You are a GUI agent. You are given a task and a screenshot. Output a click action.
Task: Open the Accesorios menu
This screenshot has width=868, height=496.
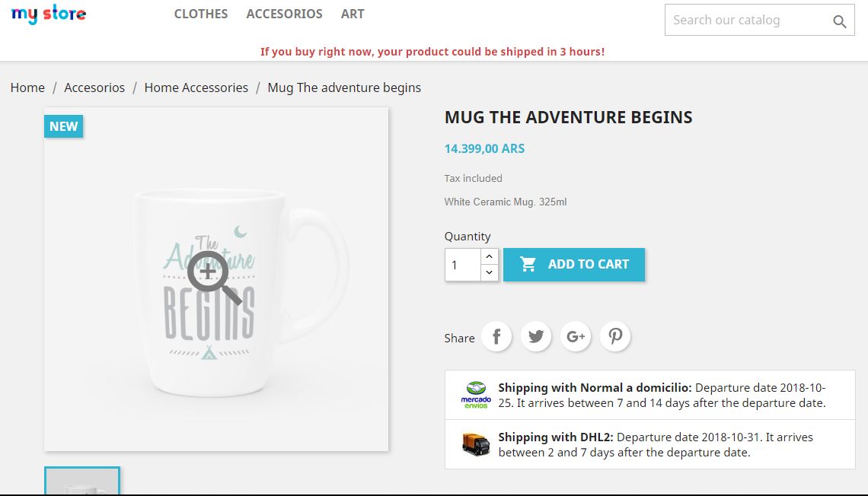click(284, 14)
